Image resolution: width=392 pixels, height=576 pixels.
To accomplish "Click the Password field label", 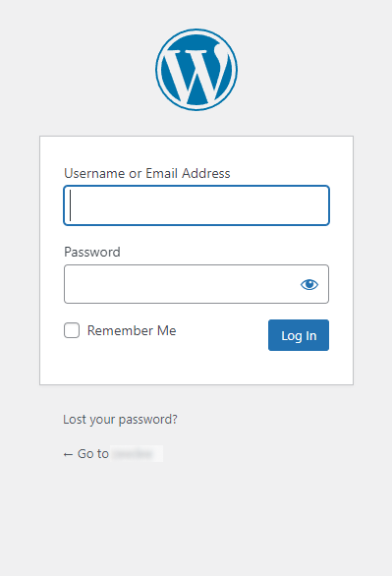I will tap(92, 252).
